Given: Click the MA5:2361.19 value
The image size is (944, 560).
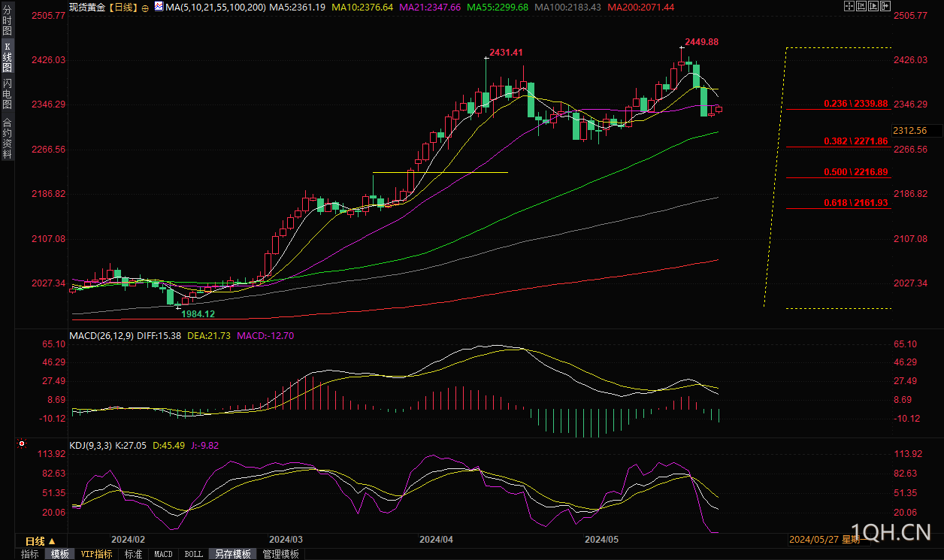Looking at the screenshot, I should click(297, 7).
